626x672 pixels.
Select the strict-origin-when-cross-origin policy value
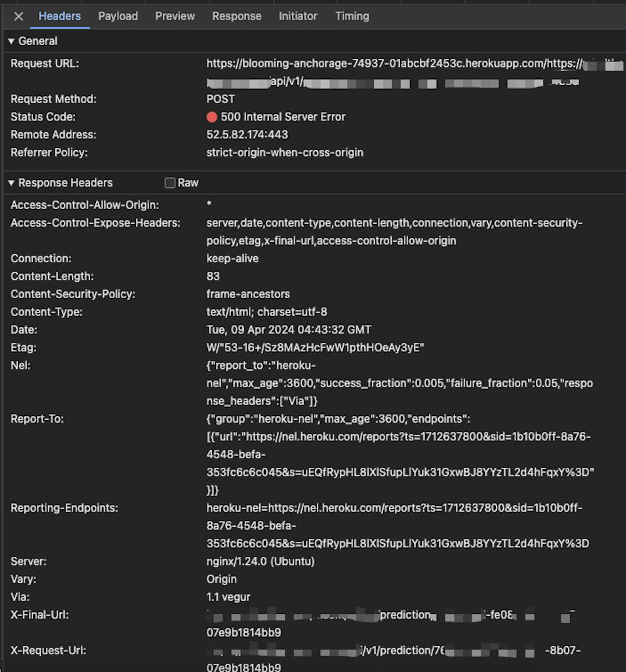coord(285,152)
